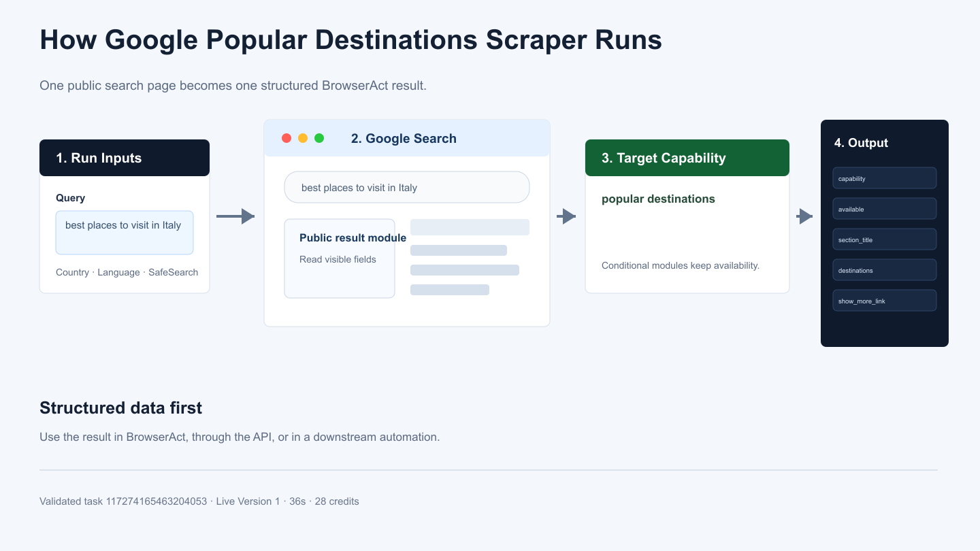980x551 pixels.
Task: Click the subtitle about one public search page
Action: click(x=233, y=86)
